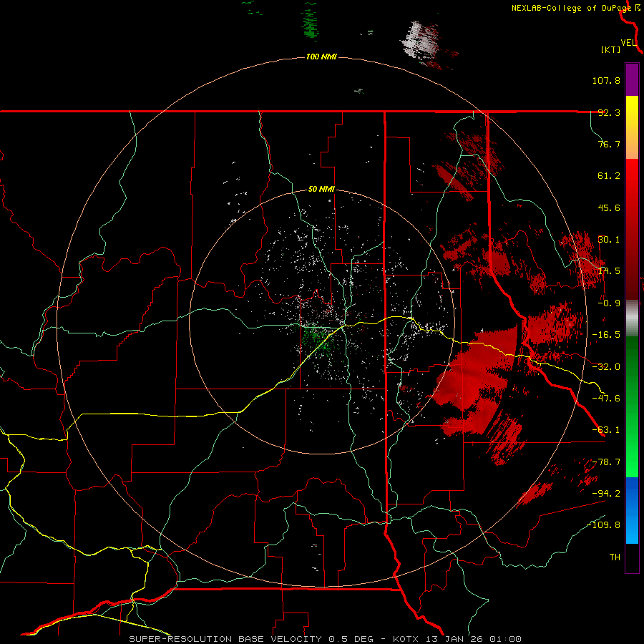The width and height of the screenshot is (644, 644).
Task: Click the green segment of the velocity color bar
Action: click(x=632, y=406)
